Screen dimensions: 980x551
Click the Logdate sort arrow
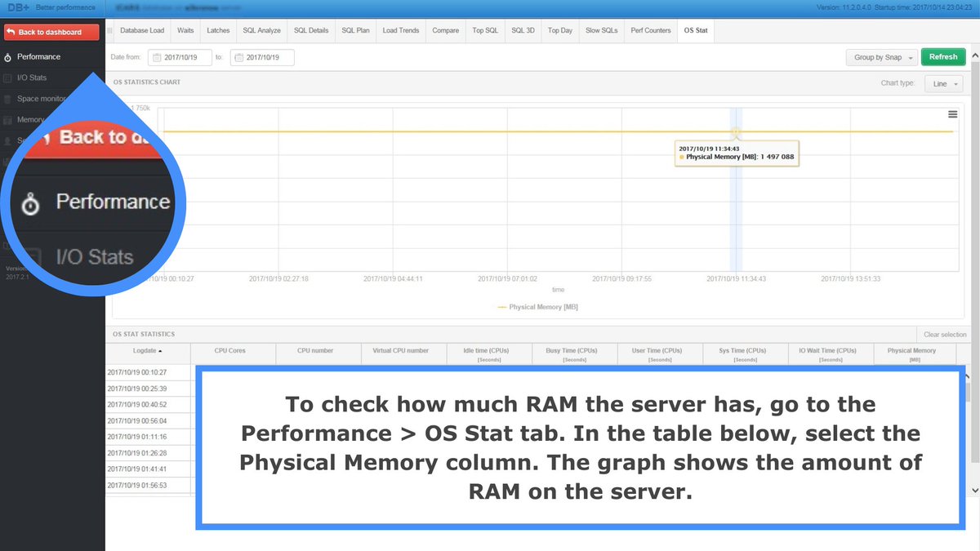click(x=160, y=351)
